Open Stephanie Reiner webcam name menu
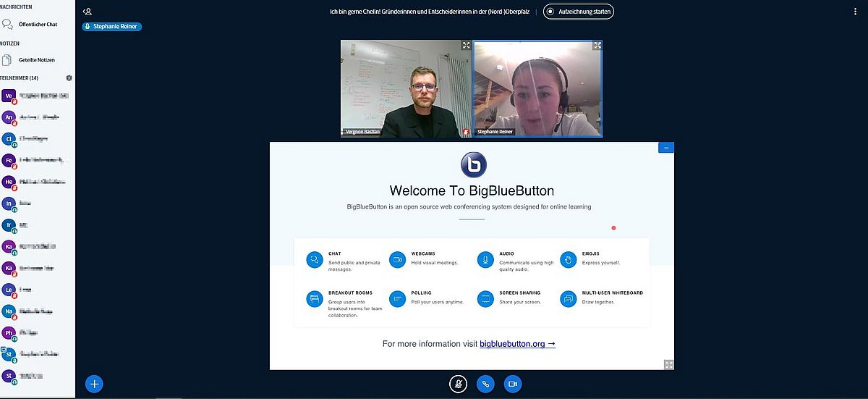The height and width of the screenshot is (399, 868). click(x=496, y=133)
